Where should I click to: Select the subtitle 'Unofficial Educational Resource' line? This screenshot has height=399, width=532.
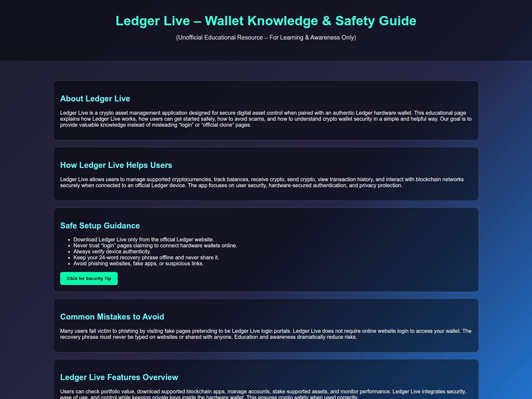click(266, 38)
